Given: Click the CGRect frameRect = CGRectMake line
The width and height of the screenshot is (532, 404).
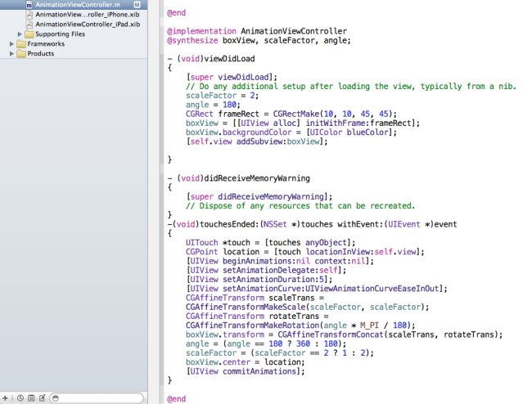Looking at the screenshot, I should click(291, 114).
